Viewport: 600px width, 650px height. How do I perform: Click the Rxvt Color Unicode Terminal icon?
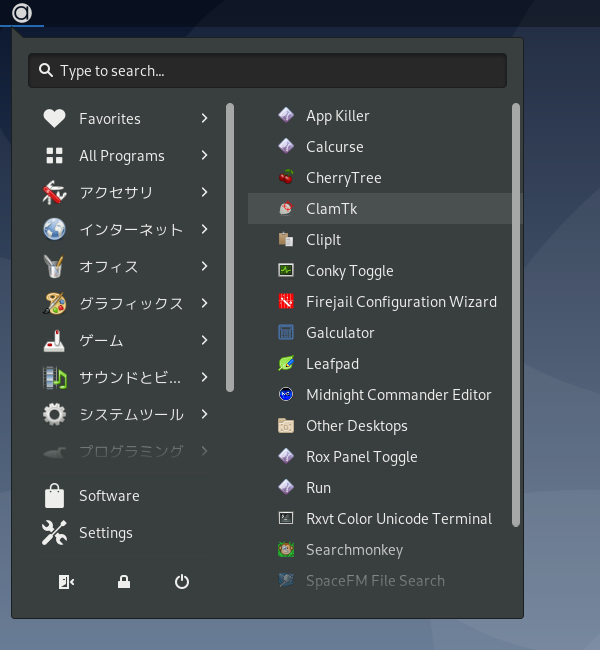click(286, 518)
